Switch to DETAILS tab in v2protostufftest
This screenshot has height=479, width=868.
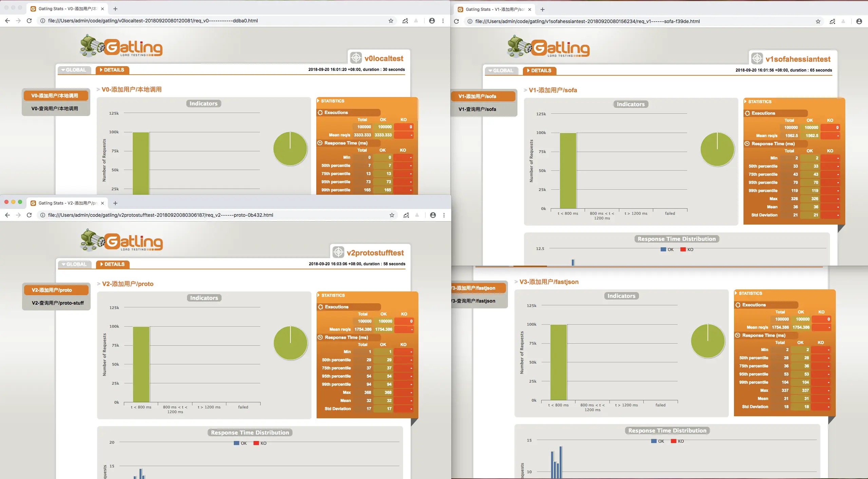pyautogui.click(x=112, y=264)
